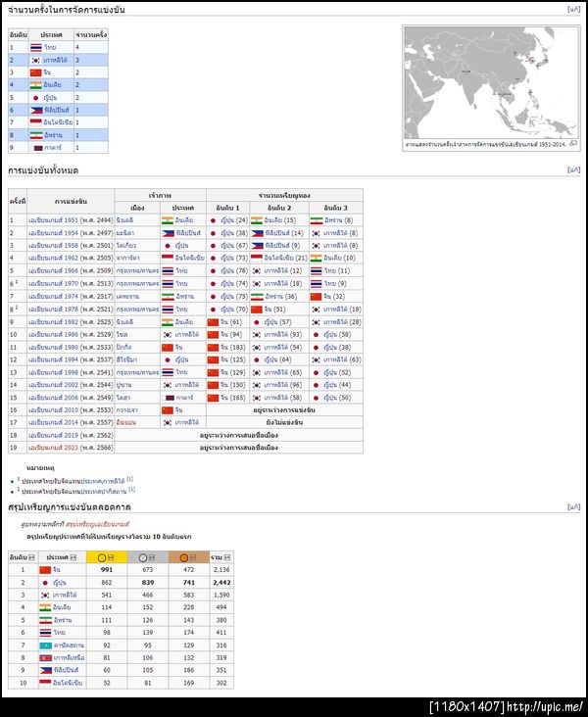
Task: Click คาซัคสถาน link in medal summary table
Action: tap(69, 645)
